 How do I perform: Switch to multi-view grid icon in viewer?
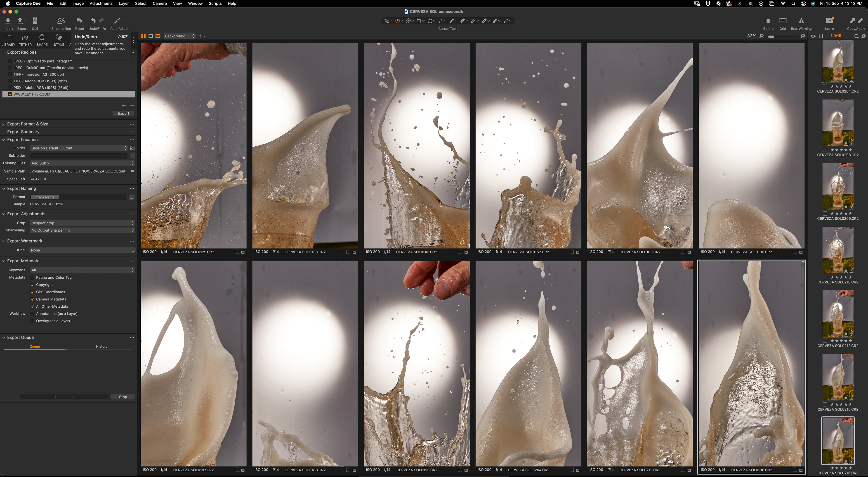pos(144,36)
